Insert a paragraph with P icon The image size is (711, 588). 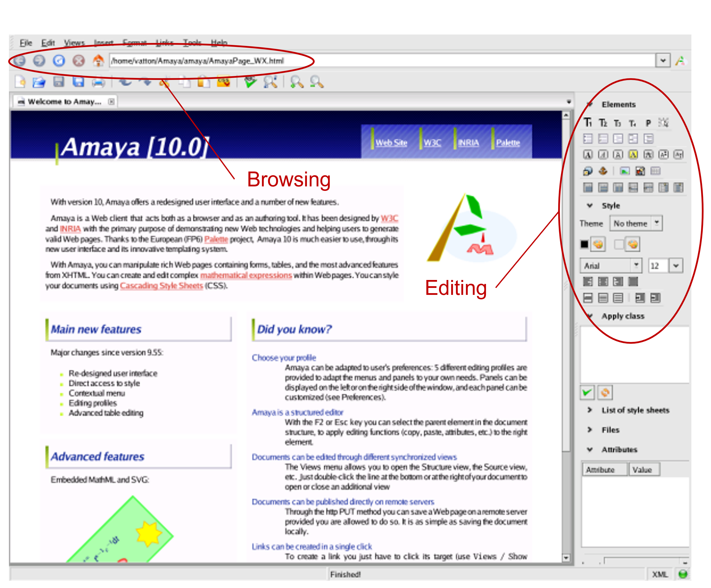pyautogui.click(x=648, y=123)
